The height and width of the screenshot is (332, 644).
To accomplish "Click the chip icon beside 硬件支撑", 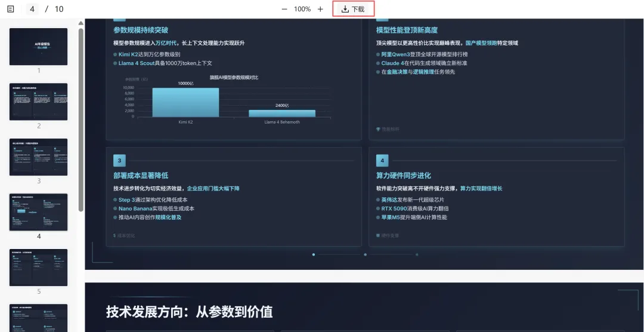I will tap(378, 236).
